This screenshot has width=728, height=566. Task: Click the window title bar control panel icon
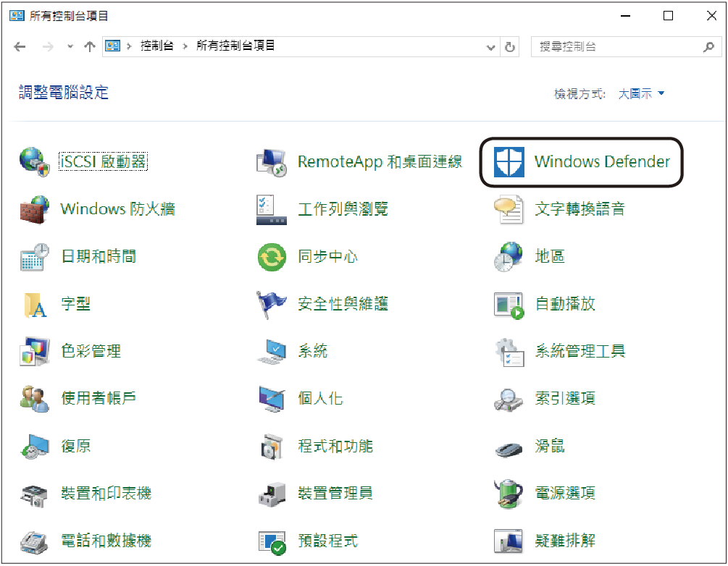tap(17, 16)
